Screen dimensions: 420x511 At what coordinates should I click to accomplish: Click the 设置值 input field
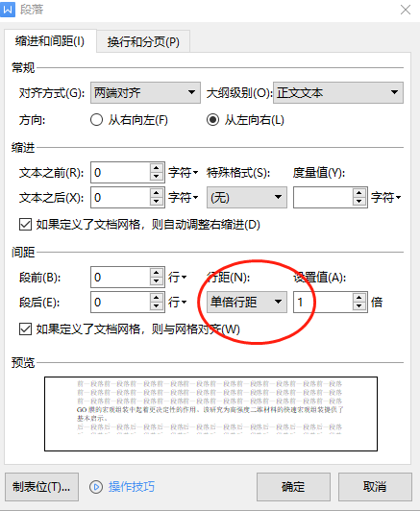(323, 303)
